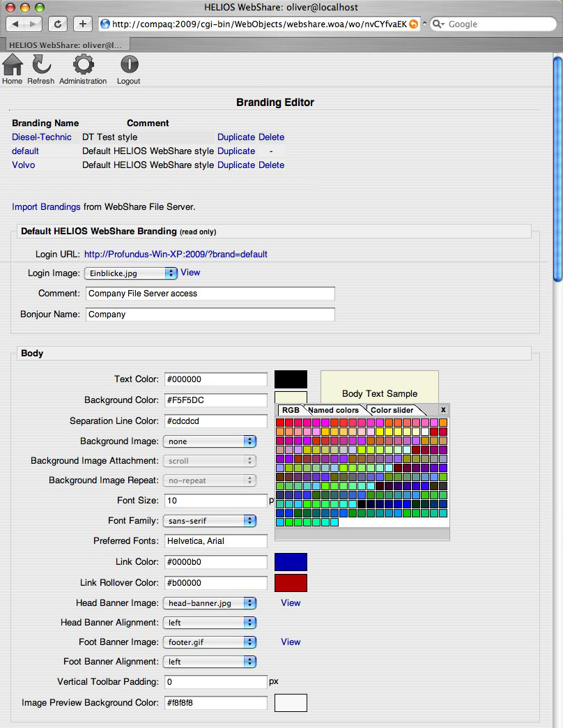Image resolution: width=563 pixels, height=728 pixels.
Task: Duplicate the Volvo branding
Action: coord(236,165)
